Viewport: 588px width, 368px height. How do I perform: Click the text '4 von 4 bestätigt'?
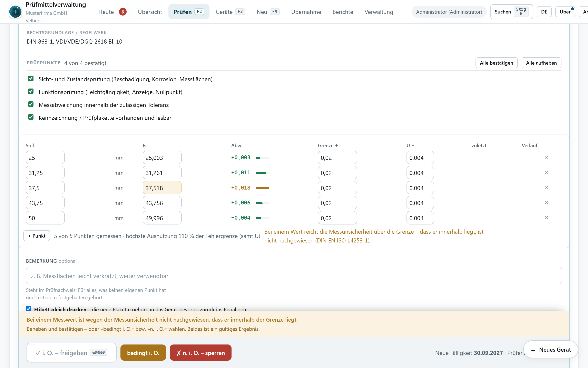click(85, 63)
